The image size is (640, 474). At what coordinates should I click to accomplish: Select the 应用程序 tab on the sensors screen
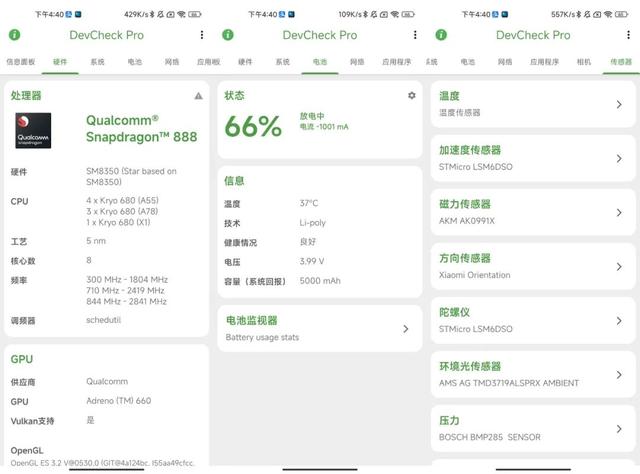[x=544, y=62]
